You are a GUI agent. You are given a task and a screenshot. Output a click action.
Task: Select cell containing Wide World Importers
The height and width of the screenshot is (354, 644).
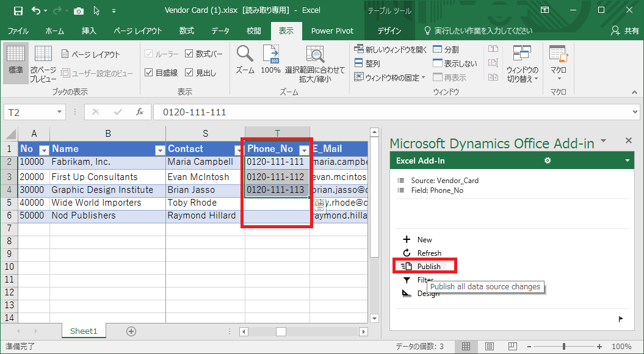[x=107, y=203]
